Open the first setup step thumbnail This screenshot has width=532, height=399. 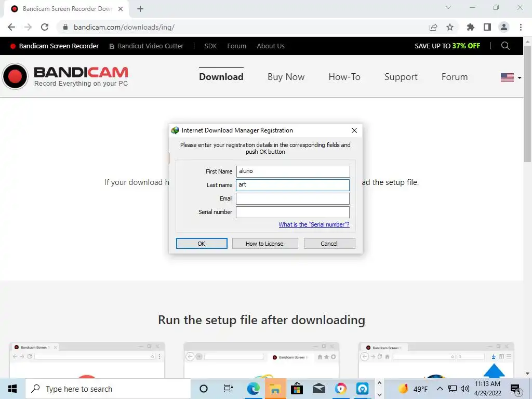click(87, 361)
